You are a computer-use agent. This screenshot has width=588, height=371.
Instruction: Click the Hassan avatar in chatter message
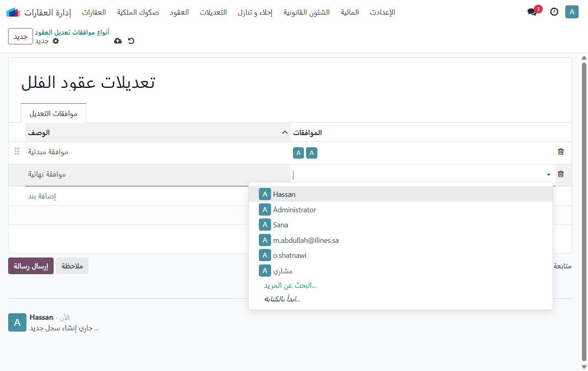pos(17,322)
